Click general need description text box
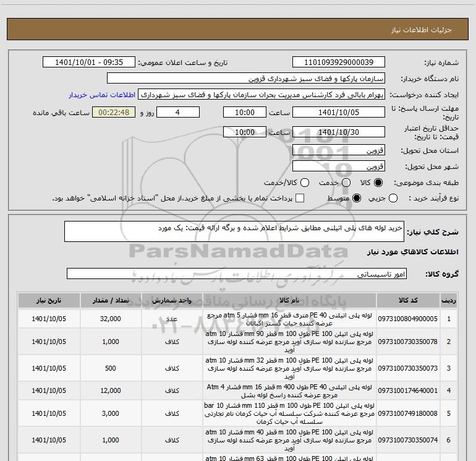 234,231
